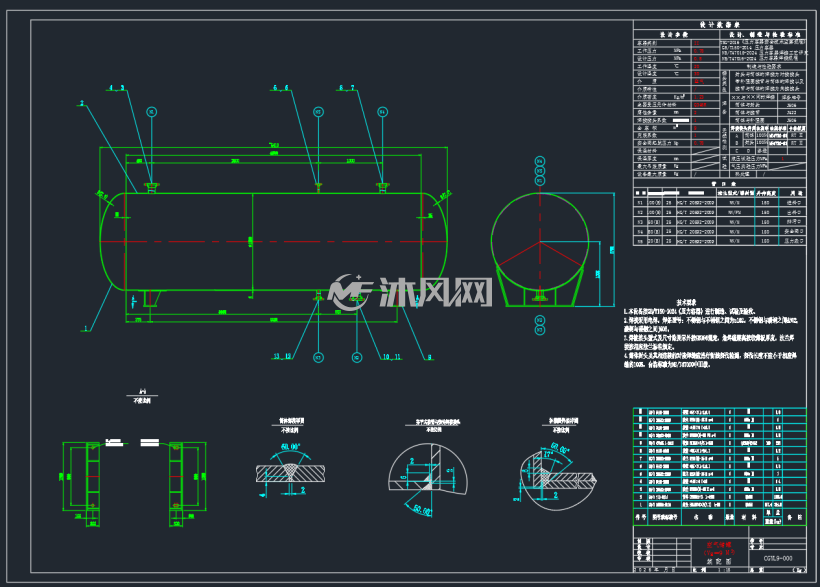
Task: Click the red Q345R material value
Action: point(700,105)
